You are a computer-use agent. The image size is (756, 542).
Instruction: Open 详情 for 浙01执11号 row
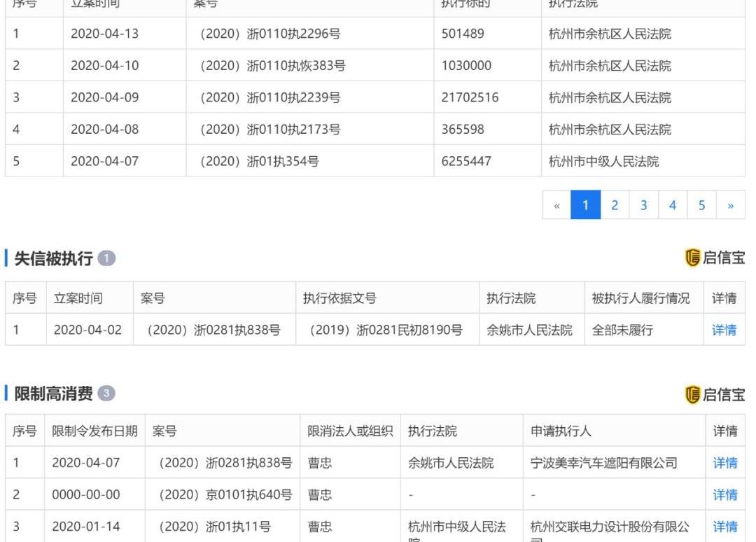tap(724, 527)
